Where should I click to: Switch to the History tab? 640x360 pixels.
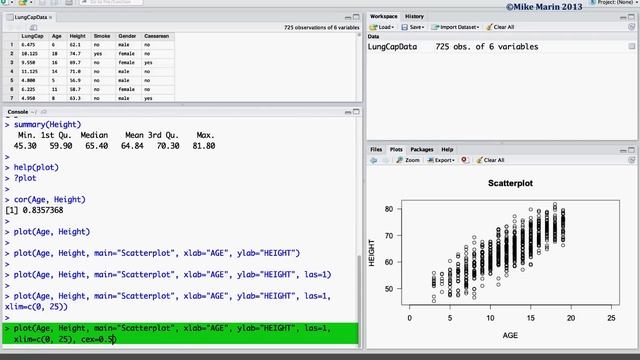[x=414, y=16]
